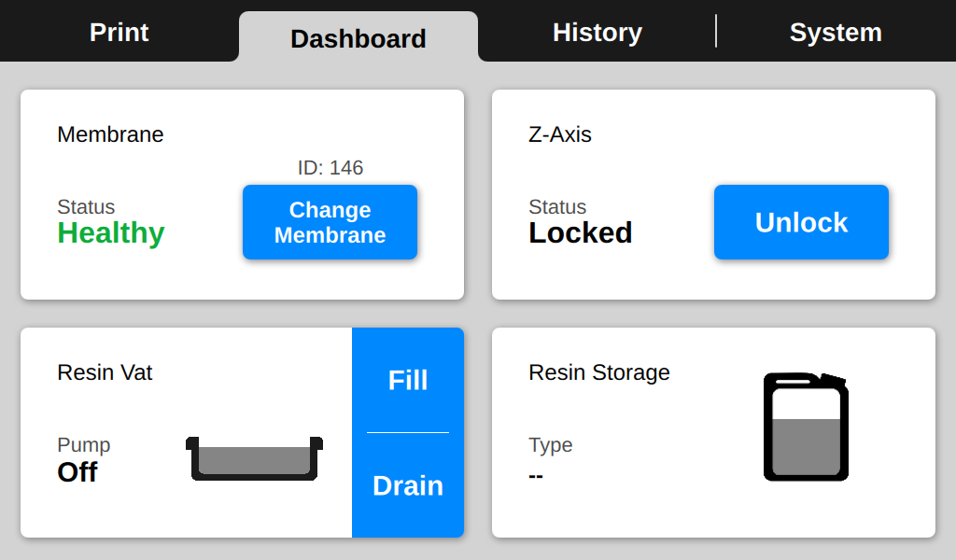Screen dimensions: 956x560
Task: Click the resin storage jug icon
Action: pyautogui.click(x=806, y=427)
